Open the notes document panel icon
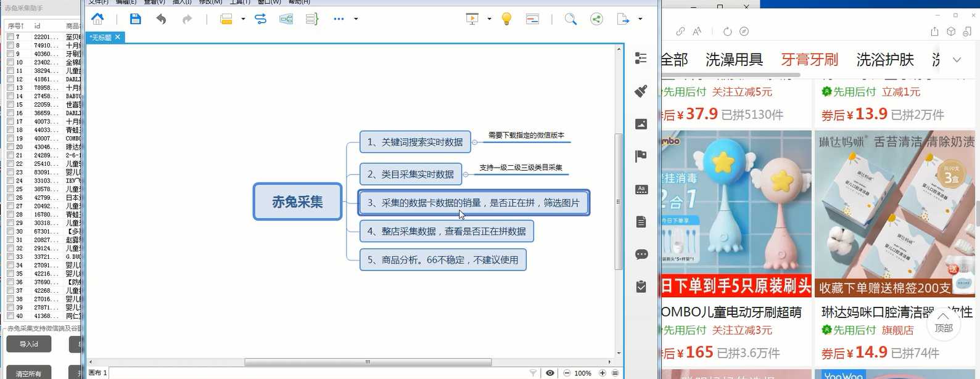Viewport: 980px width, 379px height. 641,222
